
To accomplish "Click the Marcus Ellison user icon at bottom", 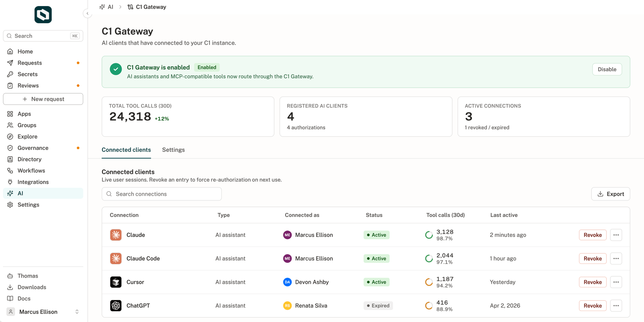I will (11, 312).
